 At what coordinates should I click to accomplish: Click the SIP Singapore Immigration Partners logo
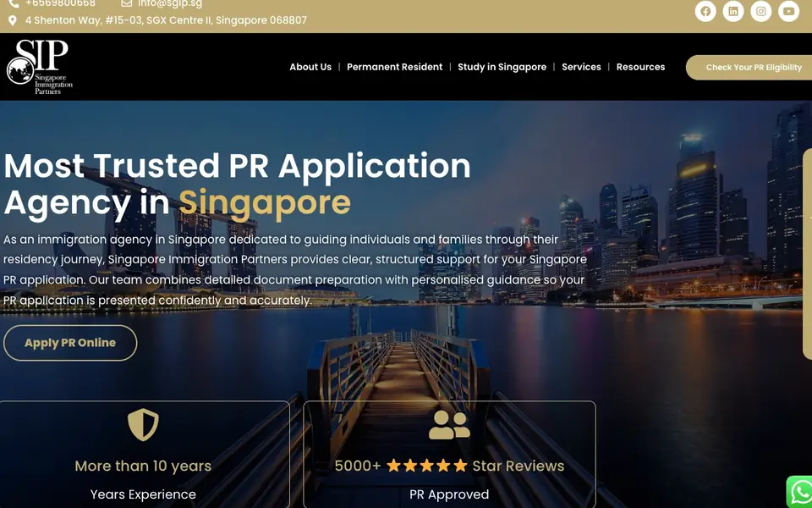click(x=40, y=67)
